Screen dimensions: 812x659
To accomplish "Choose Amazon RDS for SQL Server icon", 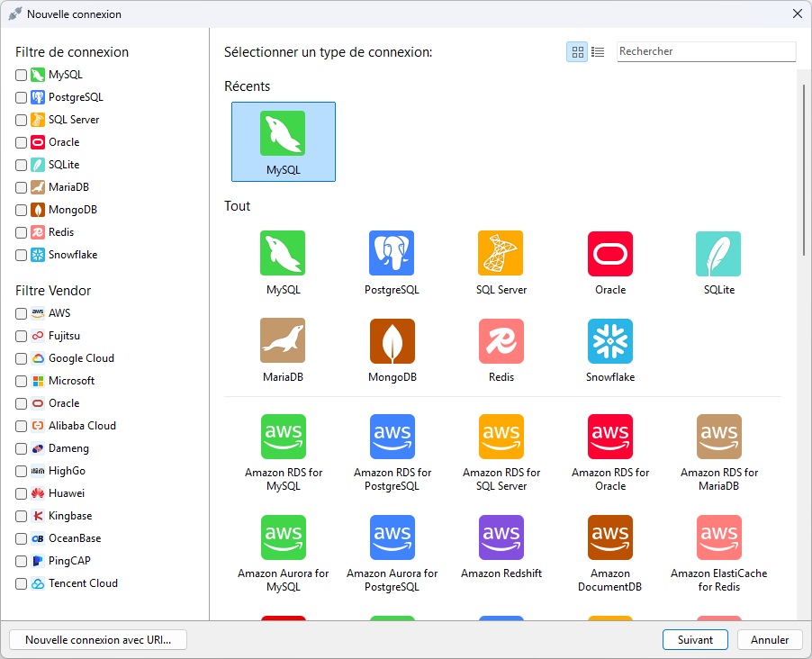I will click(x=501, y=437).
